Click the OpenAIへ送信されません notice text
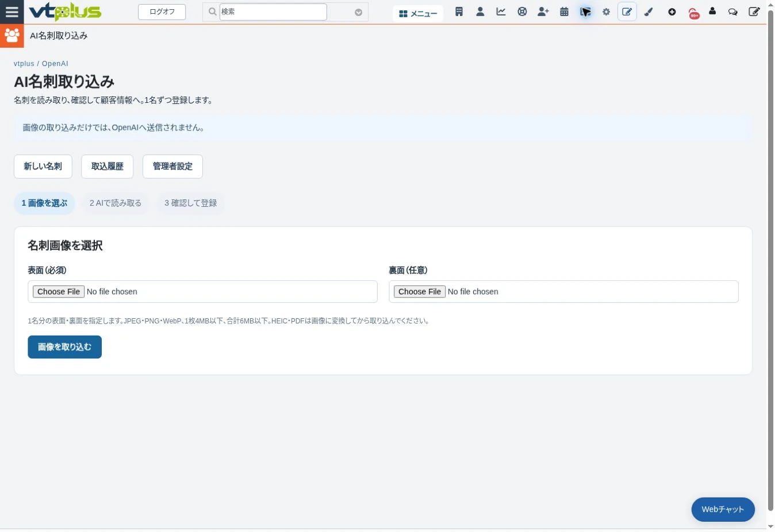775x532 pixels. click(x=158, y=128)
